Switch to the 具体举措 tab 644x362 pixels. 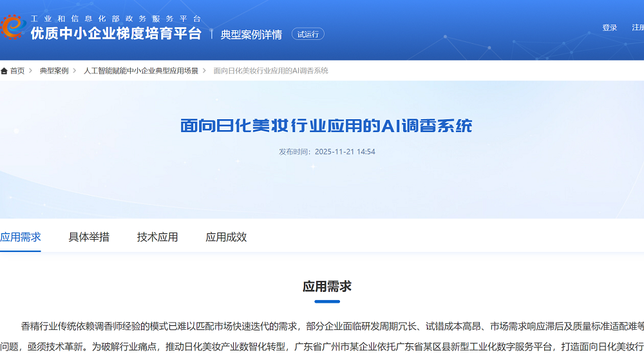click(89, 237)
